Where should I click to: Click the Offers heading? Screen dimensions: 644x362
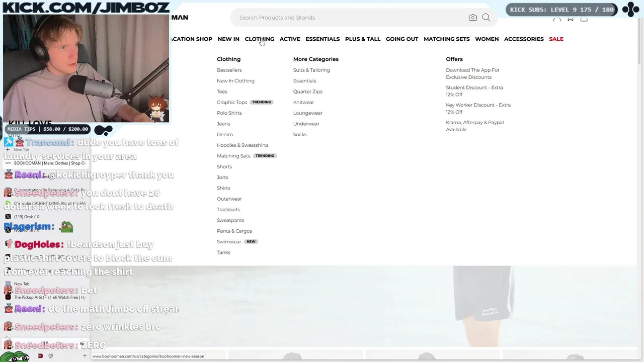tap(454, 59)
